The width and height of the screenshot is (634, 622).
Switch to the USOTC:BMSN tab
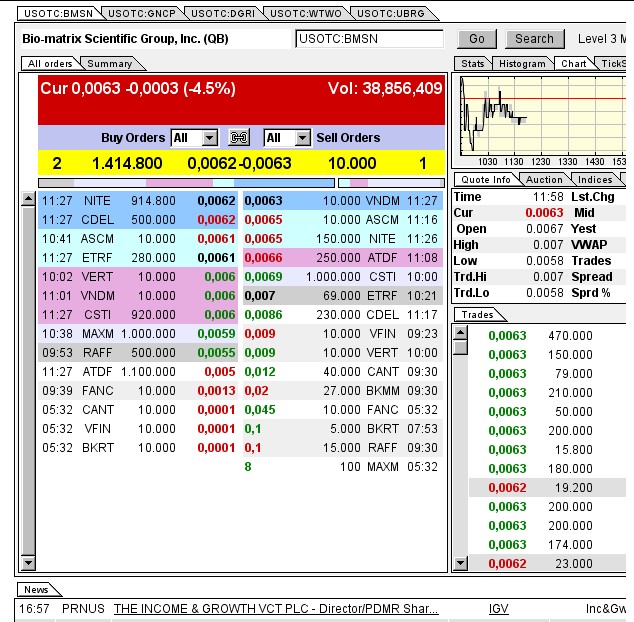(x=59, y=13)
